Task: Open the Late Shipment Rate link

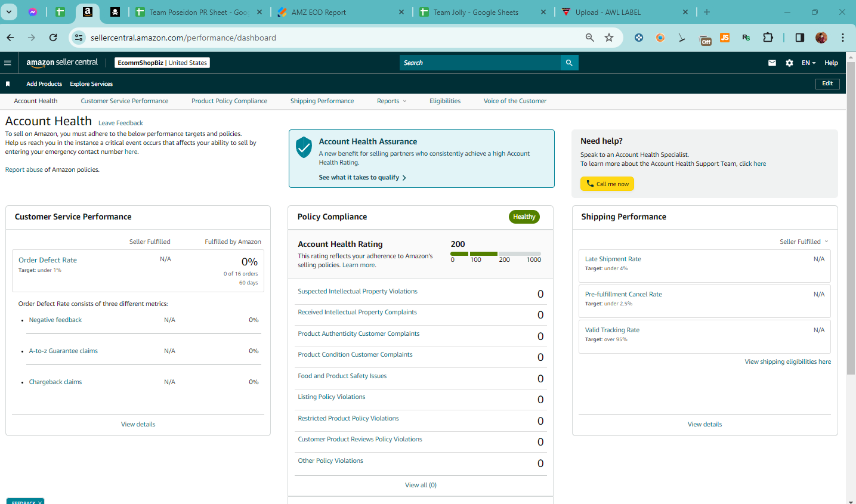Action: tap(613, 259)
